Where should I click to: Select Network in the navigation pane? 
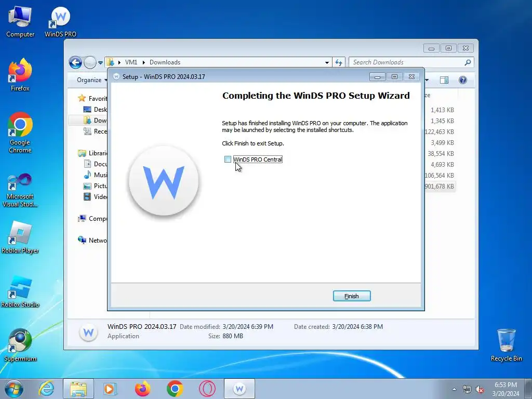[92, 240]
